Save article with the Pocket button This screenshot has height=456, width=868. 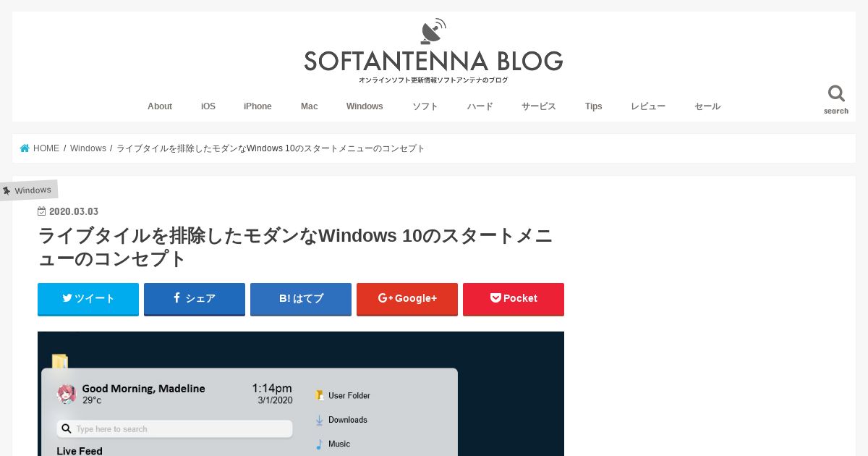pyautogui.click(x=514, y=299)
